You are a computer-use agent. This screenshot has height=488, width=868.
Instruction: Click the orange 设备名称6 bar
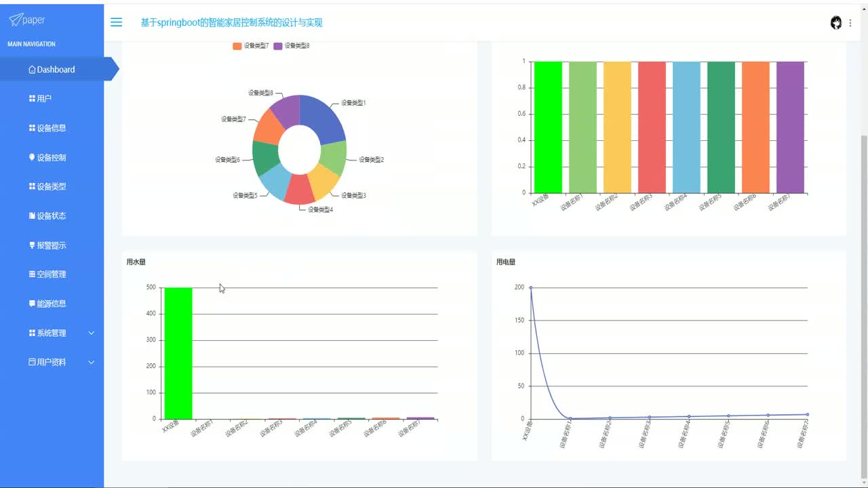pos(755,127)
